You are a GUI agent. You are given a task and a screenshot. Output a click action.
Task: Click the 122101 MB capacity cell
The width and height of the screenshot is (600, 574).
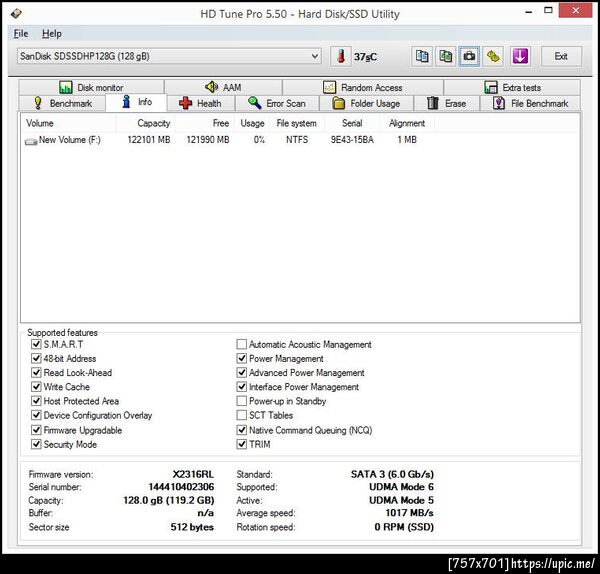149,140
